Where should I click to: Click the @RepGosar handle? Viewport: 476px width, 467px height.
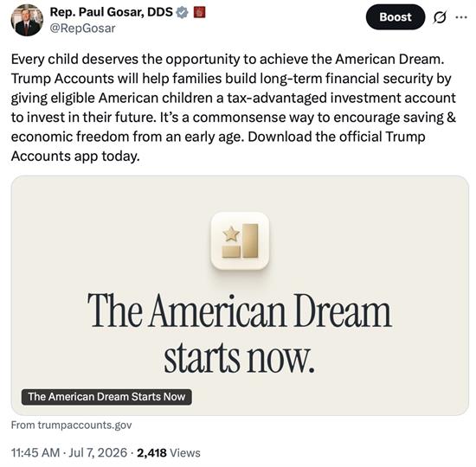pos(82,29)
